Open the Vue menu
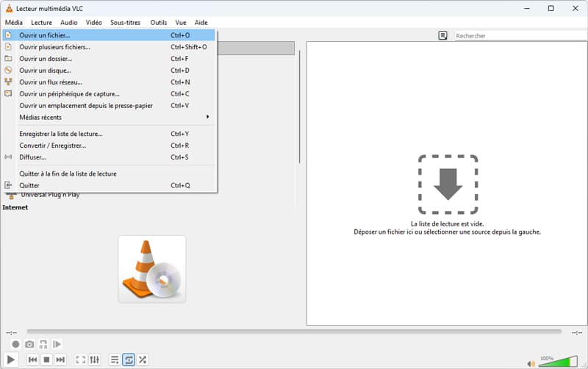The width and height of the screenshot is (588, 369). coord(181,23)
